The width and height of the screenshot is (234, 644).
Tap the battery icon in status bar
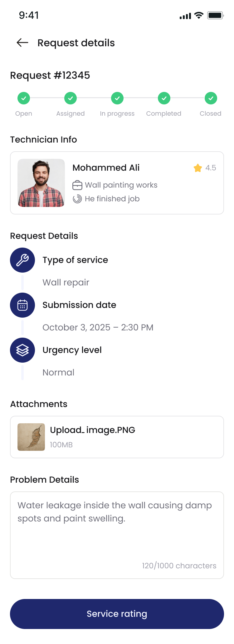215,15
